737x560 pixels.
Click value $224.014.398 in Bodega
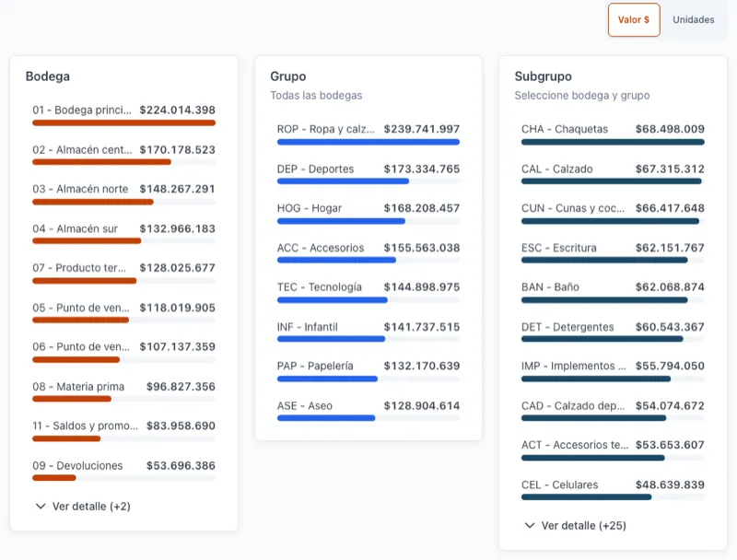177,110
